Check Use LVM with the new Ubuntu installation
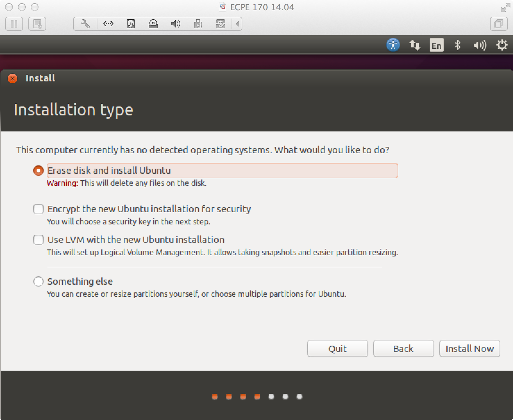This screenshot has height=420, width=513. pyautogui.click(x=38, y=240)
